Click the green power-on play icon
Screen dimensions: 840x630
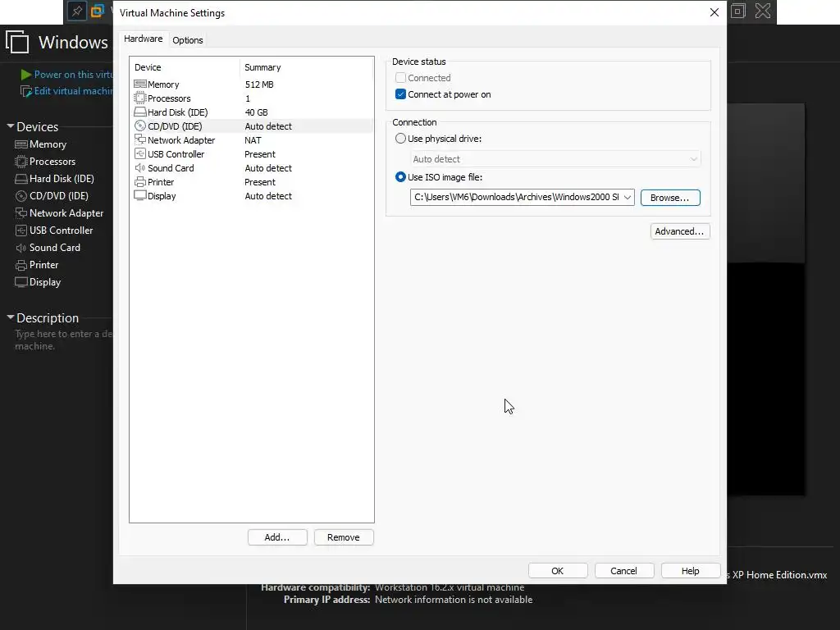[25, 75]
